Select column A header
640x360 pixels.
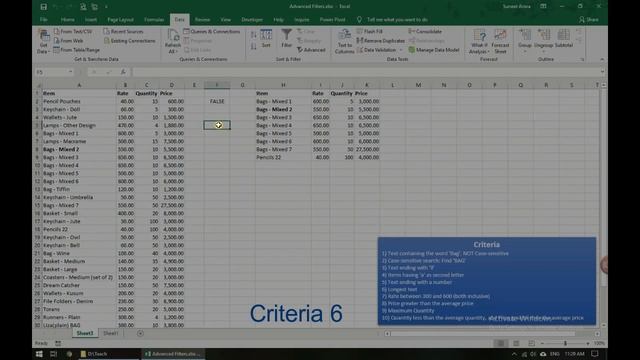pyautogui.click(x=79, y=85)
